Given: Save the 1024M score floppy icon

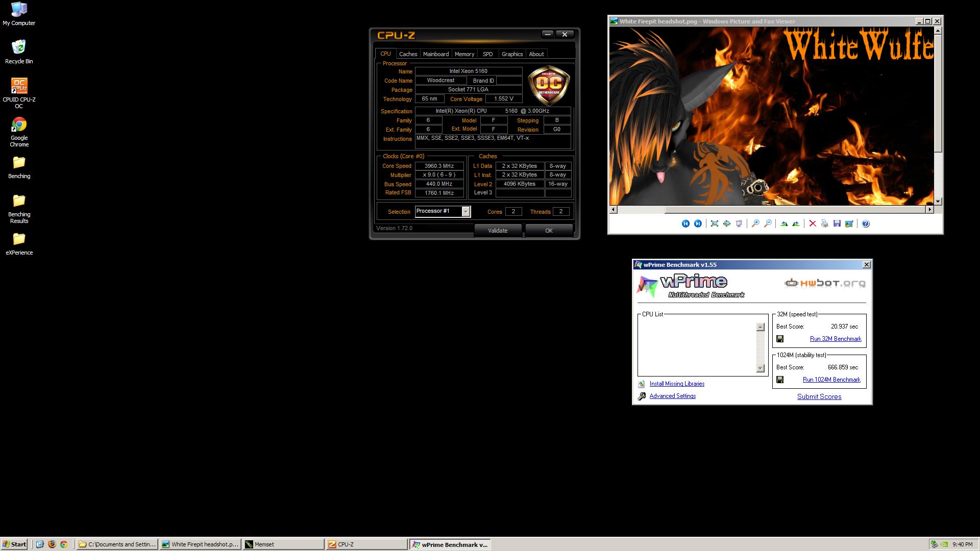Looking at the screenshot, I should 780,380.
